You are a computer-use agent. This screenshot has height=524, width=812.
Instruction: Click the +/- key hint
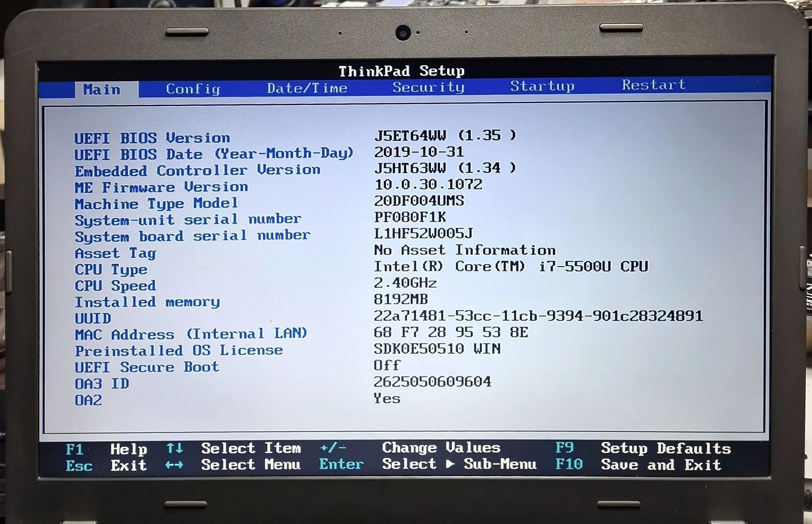point(333,448)
